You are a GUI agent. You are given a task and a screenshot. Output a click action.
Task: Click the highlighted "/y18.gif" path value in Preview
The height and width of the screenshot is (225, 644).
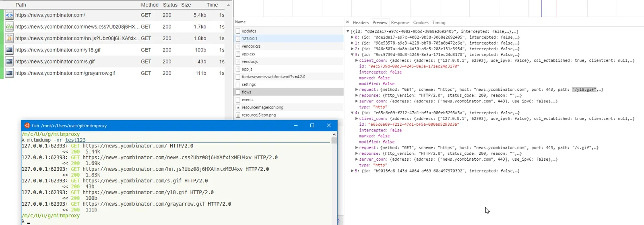(584, 90)
